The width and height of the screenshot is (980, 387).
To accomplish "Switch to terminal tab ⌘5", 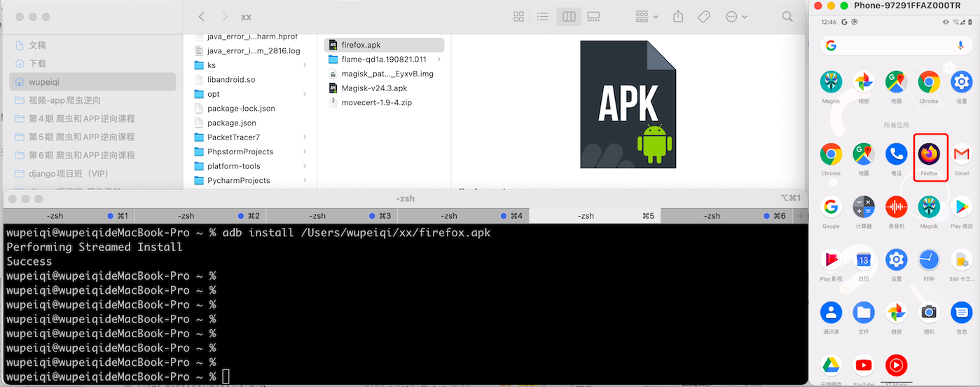I will 595,216.
